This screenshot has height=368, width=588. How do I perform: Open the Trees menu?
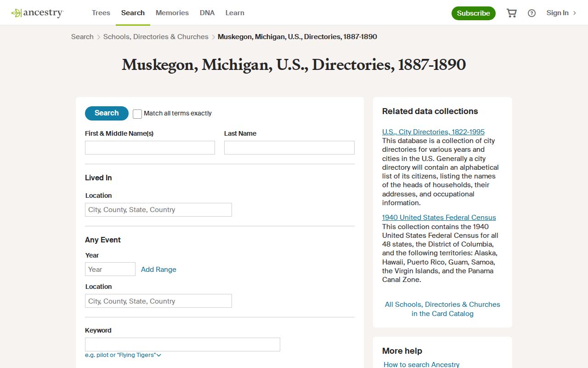coord(101,13)
